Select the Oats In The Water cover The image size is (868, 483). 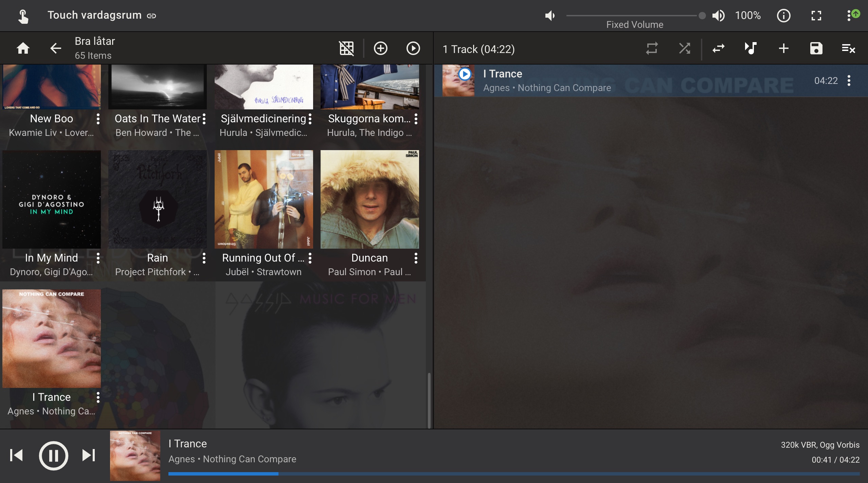[x=158, y=87]
